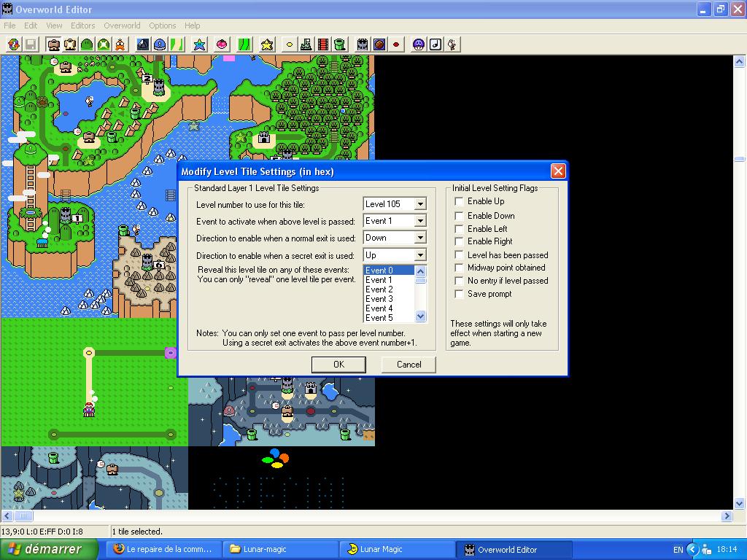This screenshot has width=747, height=560.
Task: Enable the Enable Up flag
Action: click(x=460, y=201)
